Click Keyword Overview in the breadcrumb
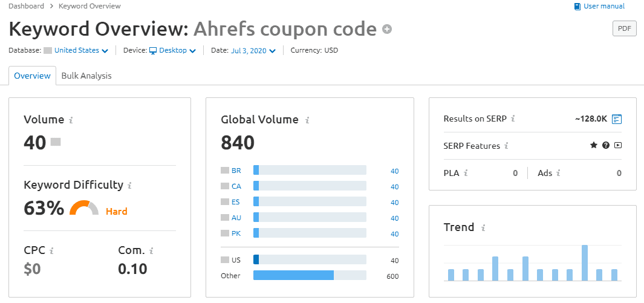This screenshot has width=644, height=303. pyautogui.click(x=89, y=6)
